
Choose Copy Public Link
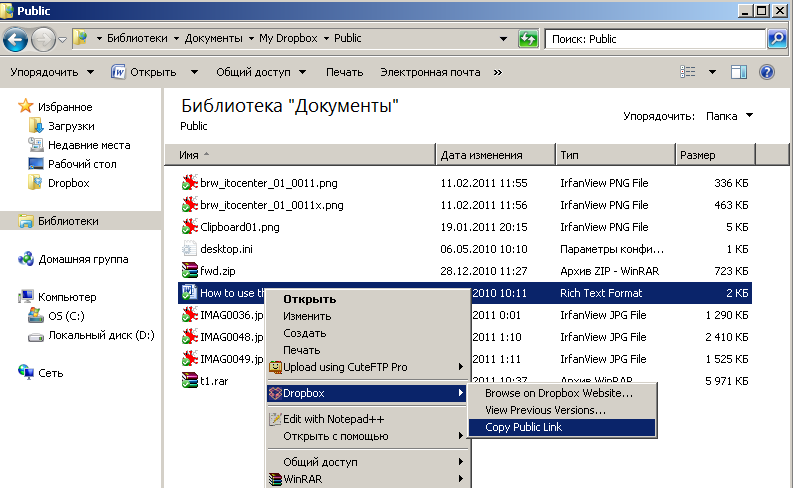point(562,427)
